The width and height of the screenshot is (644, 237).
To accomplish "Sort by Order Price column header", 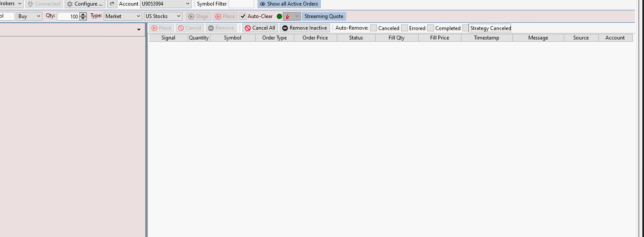I will point(315,38).
